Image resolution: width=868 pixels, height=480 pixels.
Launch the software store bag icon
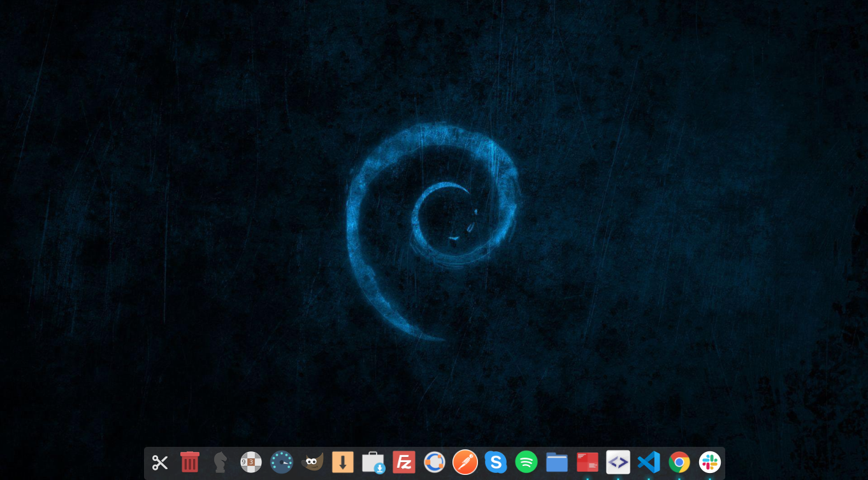tap(373, 462)
